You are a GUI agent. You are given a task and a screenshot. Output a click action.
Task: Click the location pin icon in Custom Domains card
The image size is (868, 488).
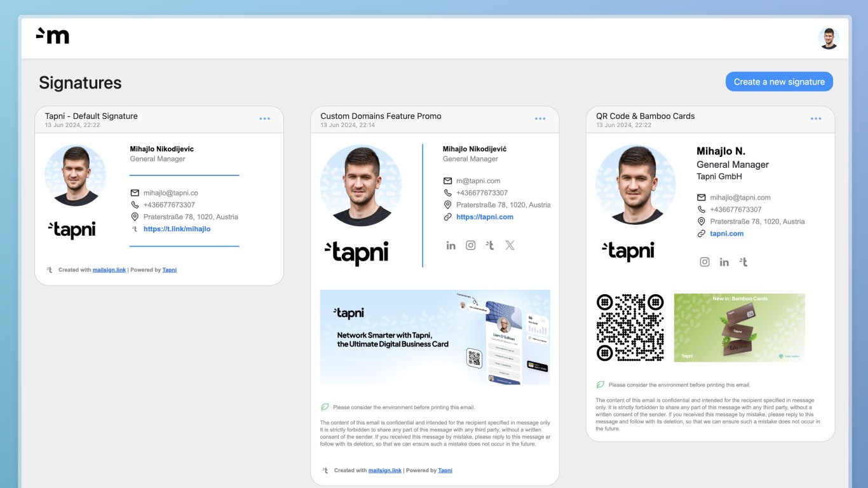click(x=447, y=205)
